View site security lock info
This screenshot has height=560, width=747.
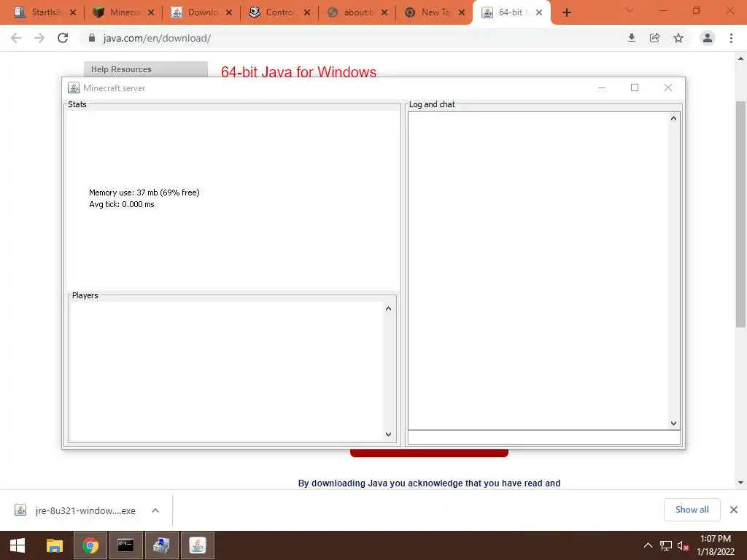92,38
